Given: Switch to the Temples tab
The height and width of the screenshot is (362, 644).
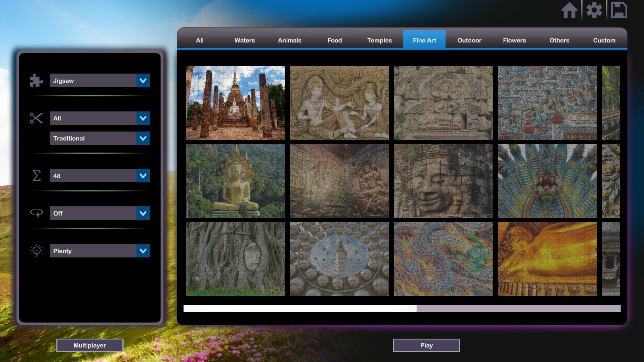Looking at the screenshot, I should click(x=379, y=40).
